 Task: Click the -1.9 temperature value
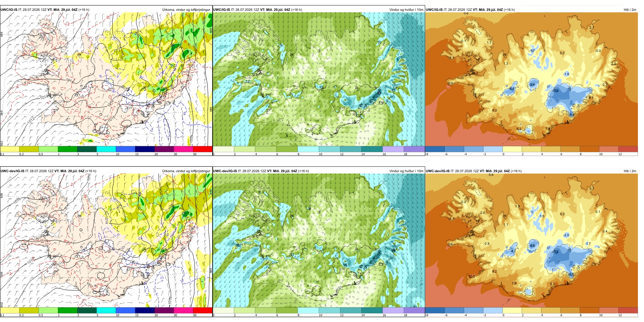[x=566, y=74]
